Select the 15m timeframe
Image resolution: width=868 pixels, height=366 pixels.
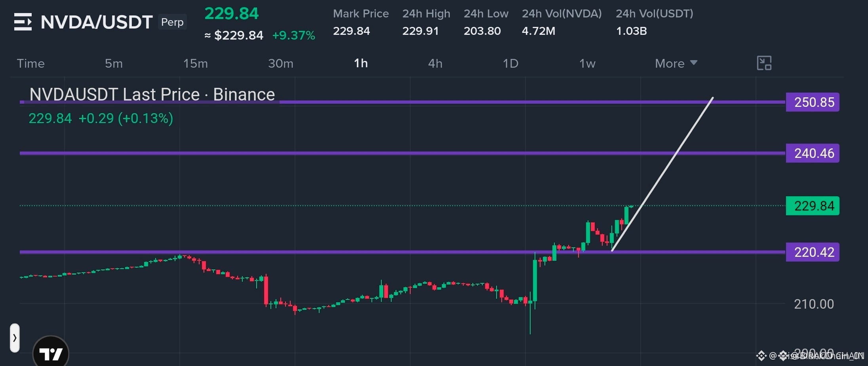(x=195, y=63)
